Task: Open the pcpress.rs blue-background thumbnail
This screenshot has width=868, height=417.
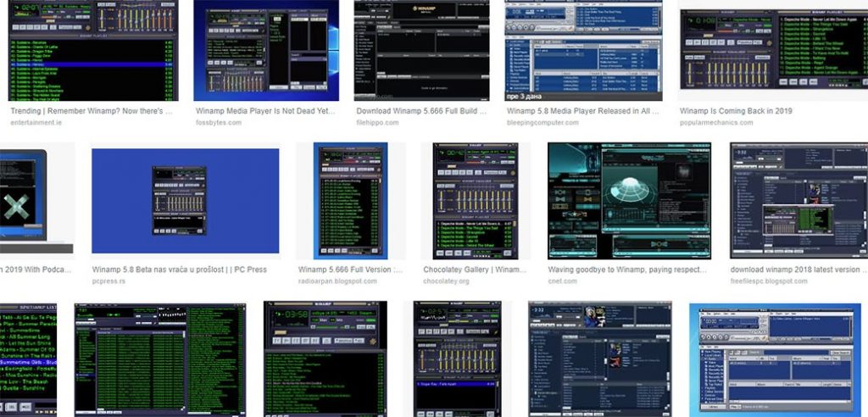Action: coord(186,201)
